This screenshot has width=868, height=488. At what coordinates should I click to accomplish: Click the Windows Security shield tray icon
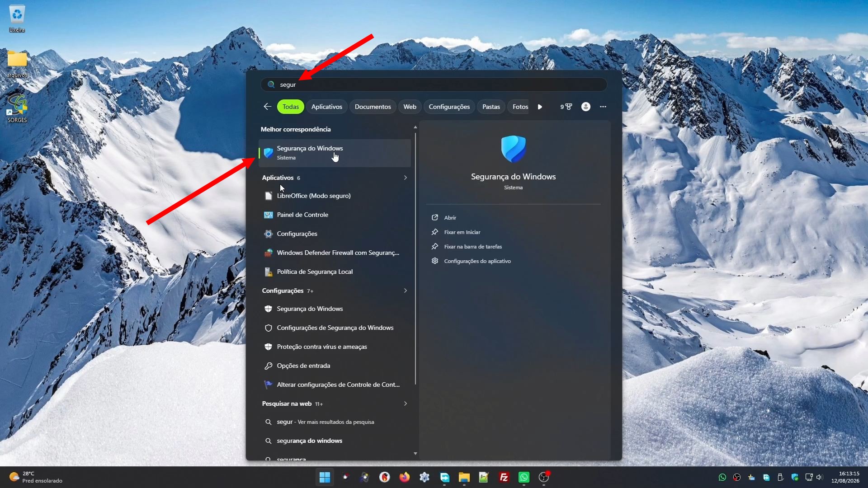(x=795, y=477)
